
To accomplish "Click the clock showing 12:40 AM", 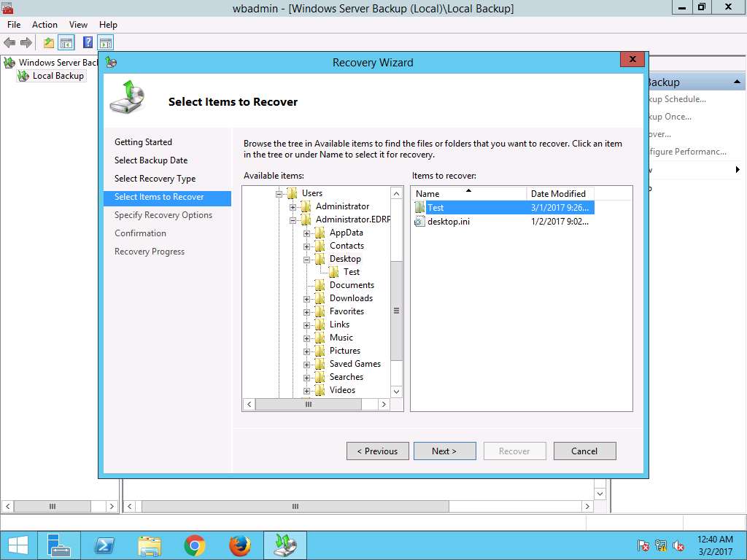I will coord(715,540).
